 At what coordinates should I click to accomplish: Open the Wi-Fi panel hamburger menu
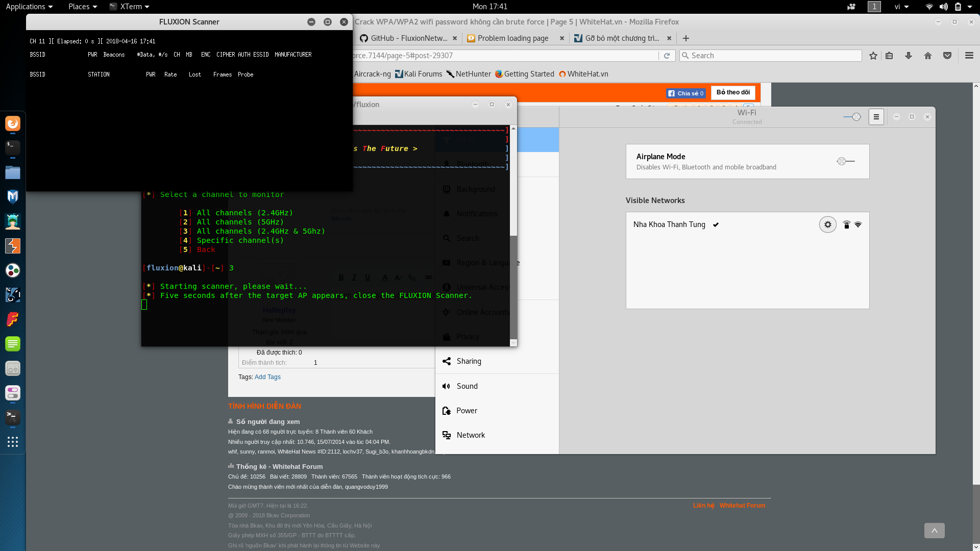click(876, 117)
